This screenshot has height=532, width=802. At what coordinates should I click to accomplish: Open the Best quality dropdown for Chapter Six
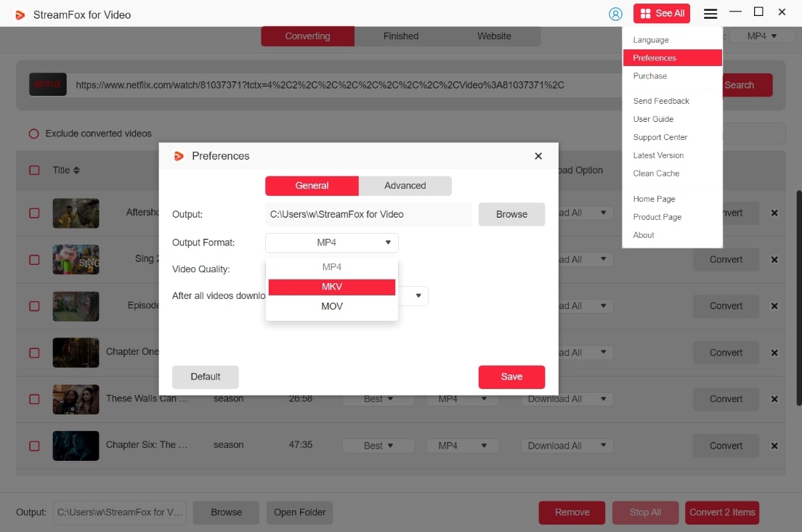pyautogui.click(x=378, y=446)
